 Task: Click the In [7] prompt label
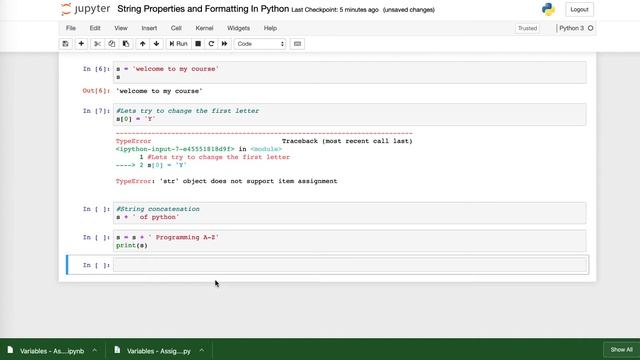click(96, 111)
